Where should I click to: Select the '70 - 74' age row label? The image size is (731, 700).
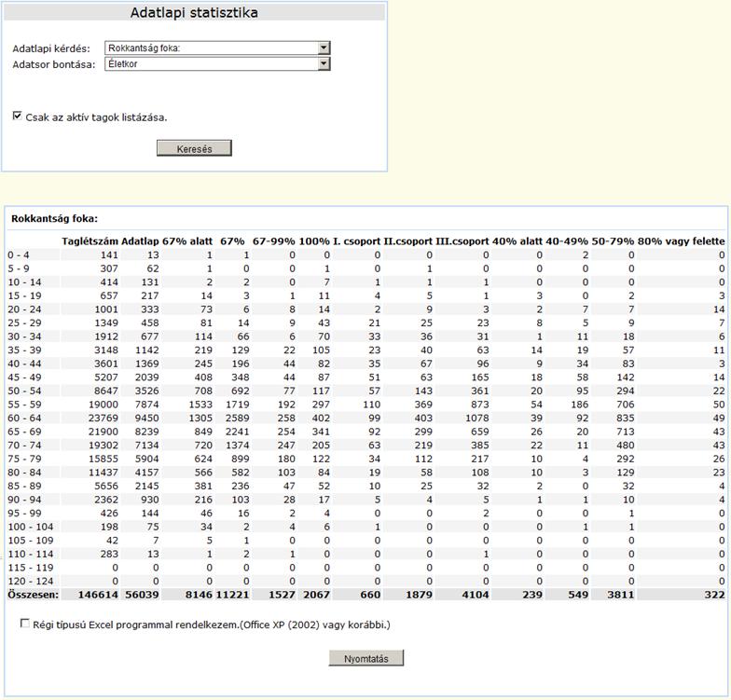click(24, 446)
